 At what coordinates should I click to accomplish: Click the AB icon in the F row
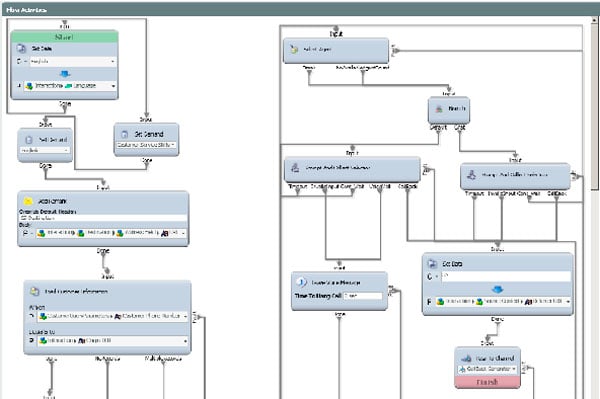pyautogui.click(x=528, y=302)
